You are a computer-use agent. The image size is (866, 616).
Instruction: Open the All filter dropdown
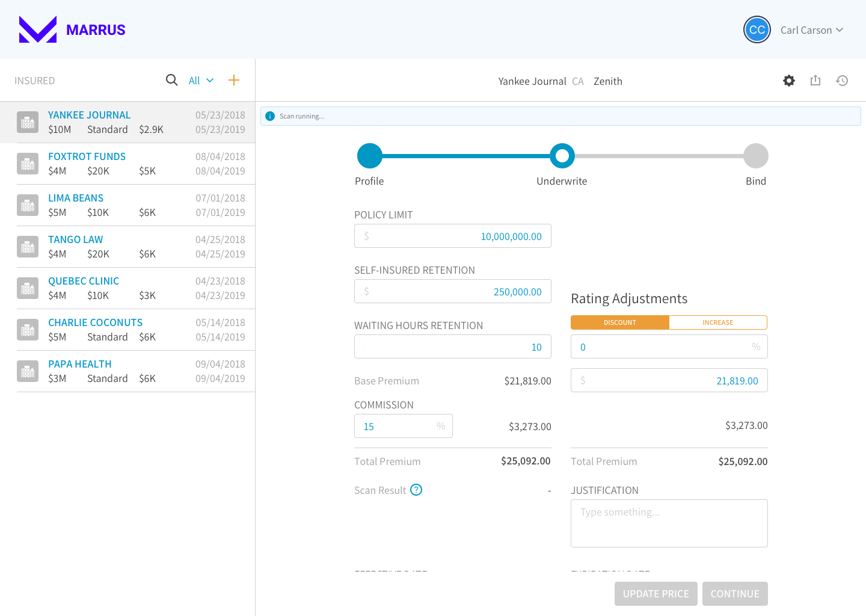click(201, 81)
